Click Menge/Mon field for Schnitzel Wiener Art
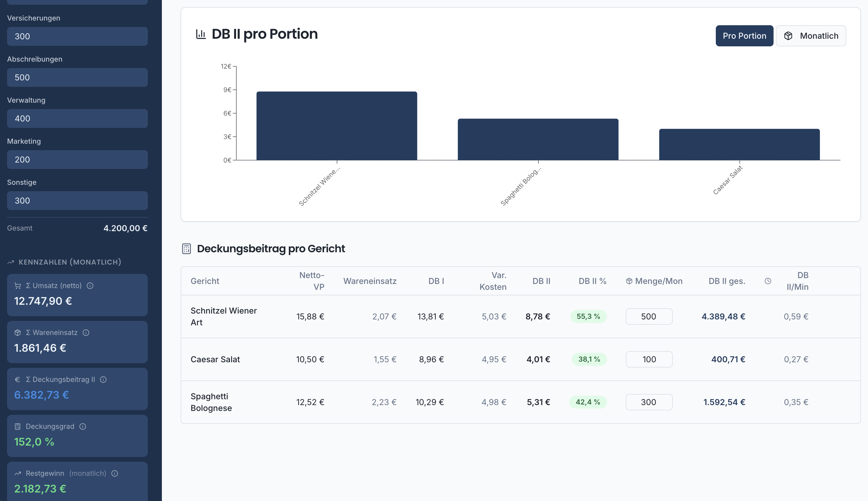The image size is (868, 501). point(649,316)
